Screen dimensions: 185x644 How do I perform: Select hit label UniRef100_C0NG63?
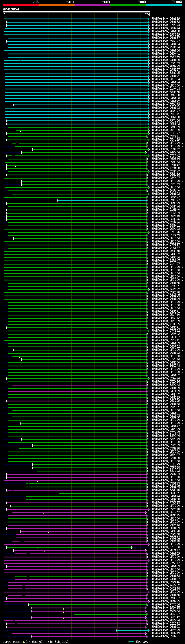pyautogui.click(x=166, y=162)
